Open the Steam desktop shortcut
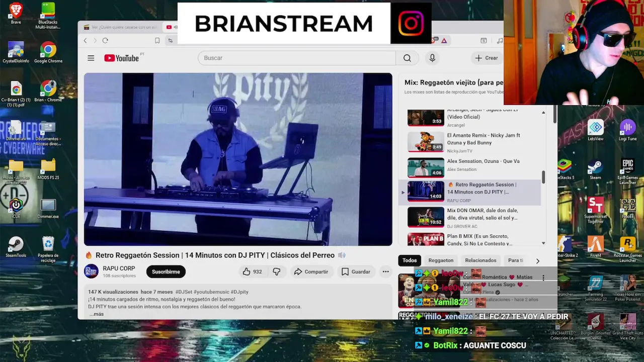 tap(595, 169)
